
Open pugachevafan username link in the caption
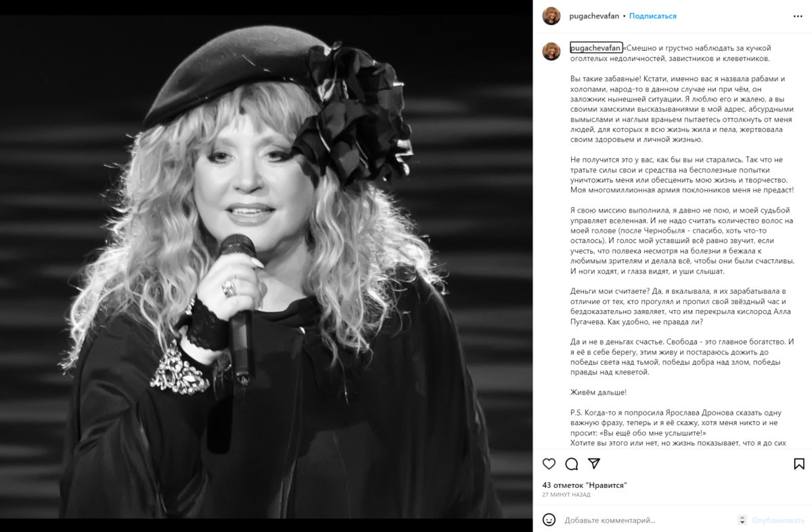pyautogui.click(x=596, y=47)
